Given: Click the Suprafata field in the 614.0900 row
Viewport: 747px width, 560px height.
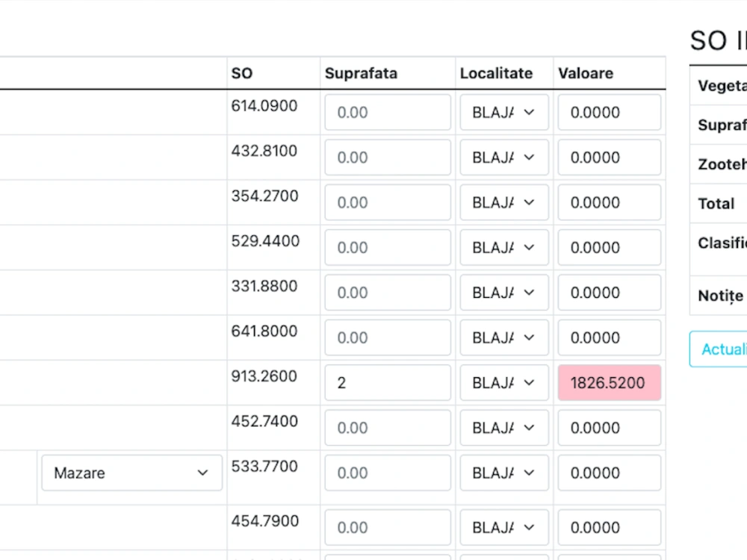Looking at the screenshot, I should [x=387, y=113].
